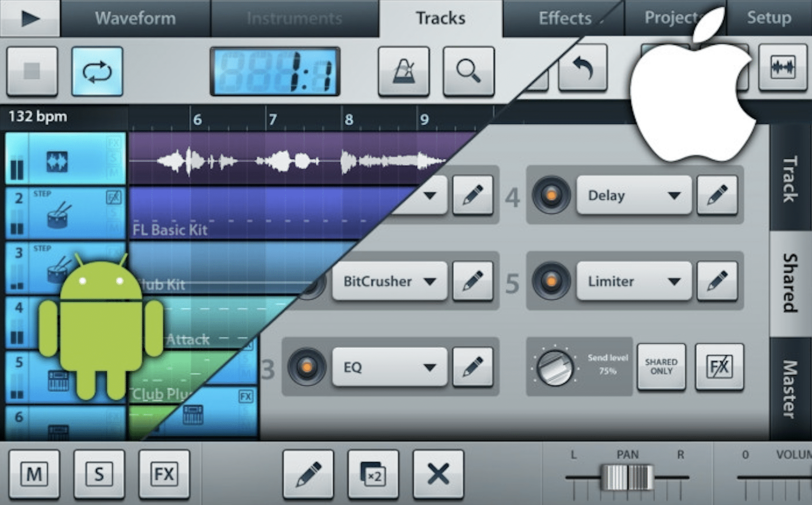812x505 pixels.
Task: Click the PAN slider handle
Action: click(627, 477)
